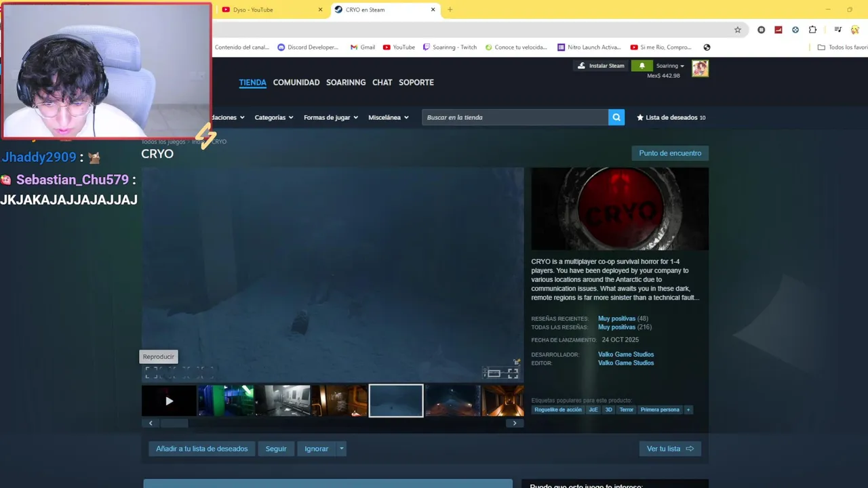The image size is (868, 488).
Task: Click the 3D tag
Action: 608,409
